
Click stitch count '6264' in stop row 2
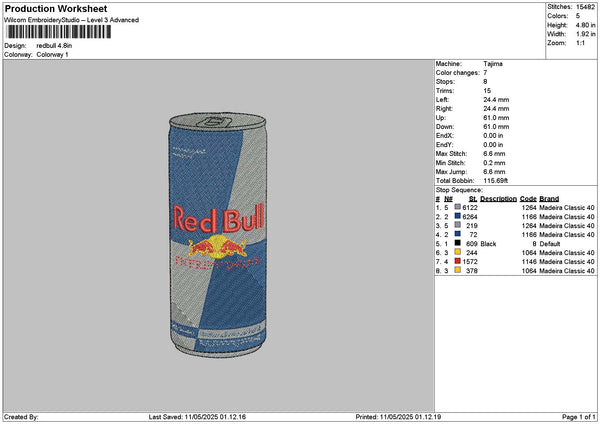(x=470, y=217)
